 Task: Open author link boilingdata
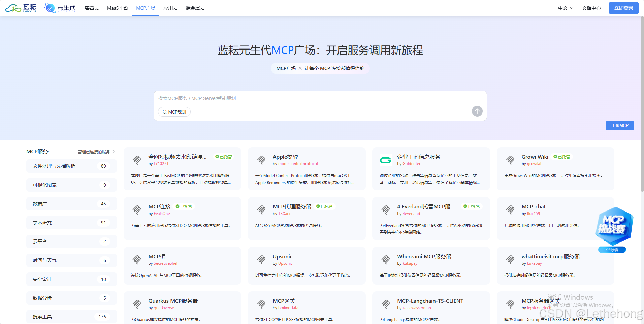tap(288, 308)
